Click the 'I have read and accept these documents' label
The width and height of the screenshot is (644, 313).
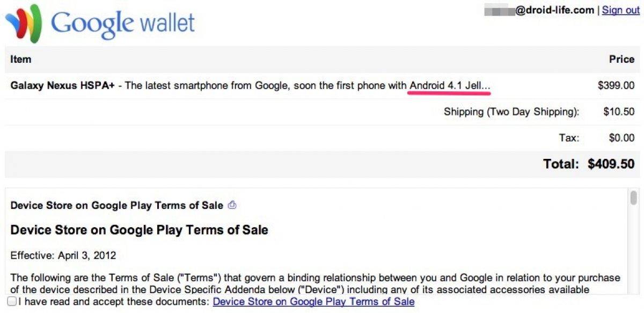pyautogui.click(x=114, y=302)
